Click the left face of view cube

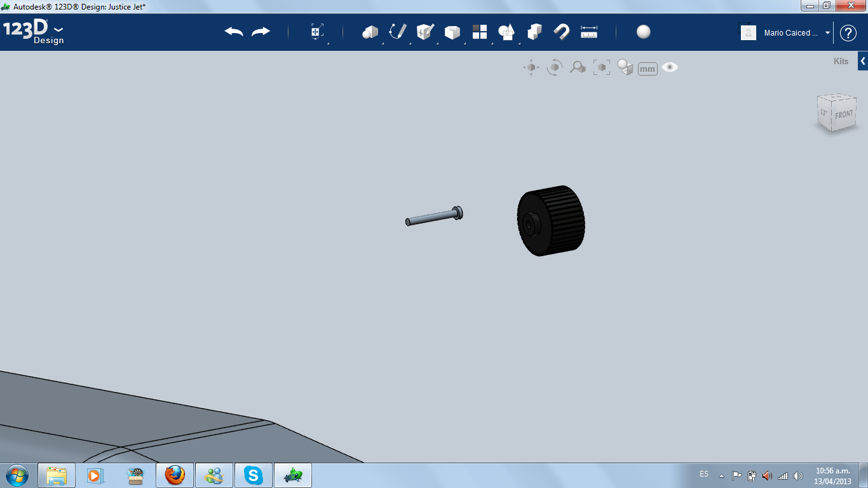pyautogui.click(x=824, y=112)
